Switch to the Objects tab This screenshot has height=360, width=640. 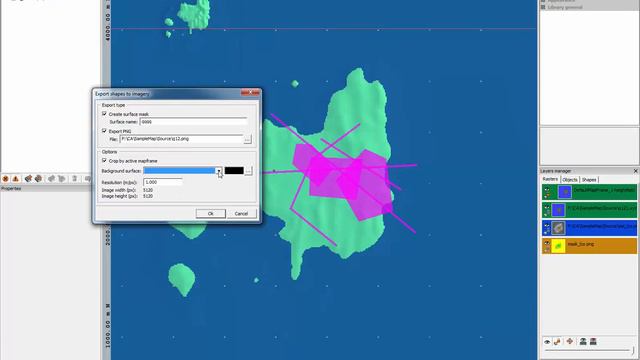[570, 180]
